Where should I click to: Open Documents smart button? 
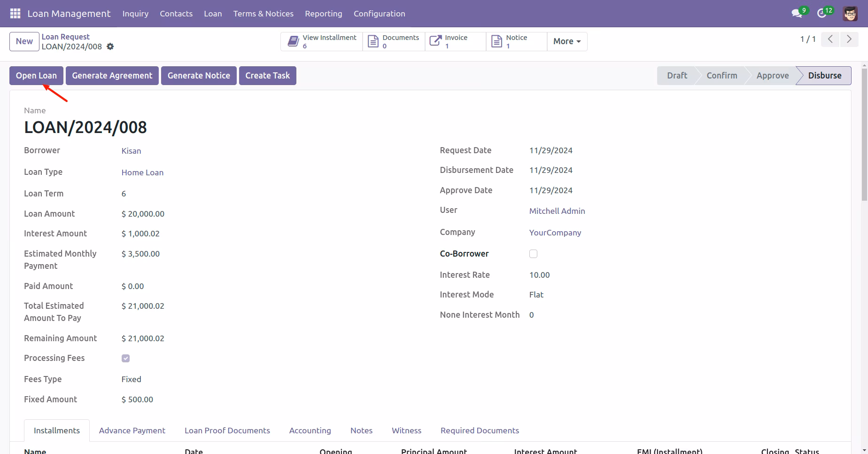[394, 41]
